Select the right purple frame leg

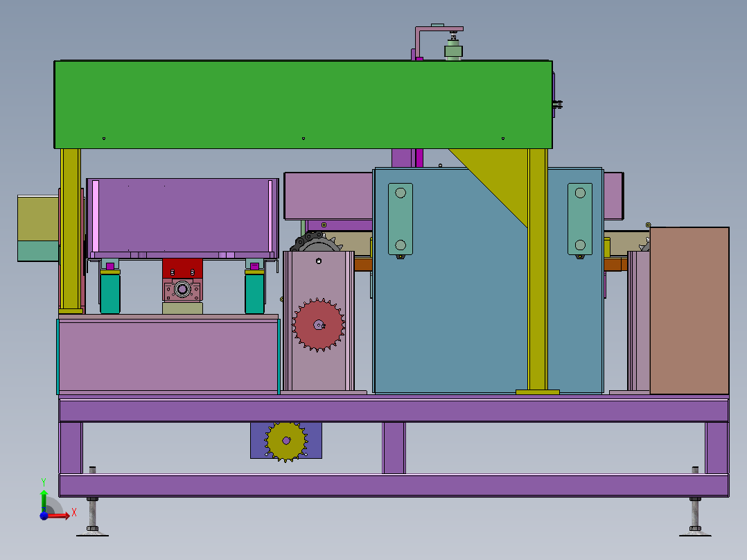tap(717, 448)
